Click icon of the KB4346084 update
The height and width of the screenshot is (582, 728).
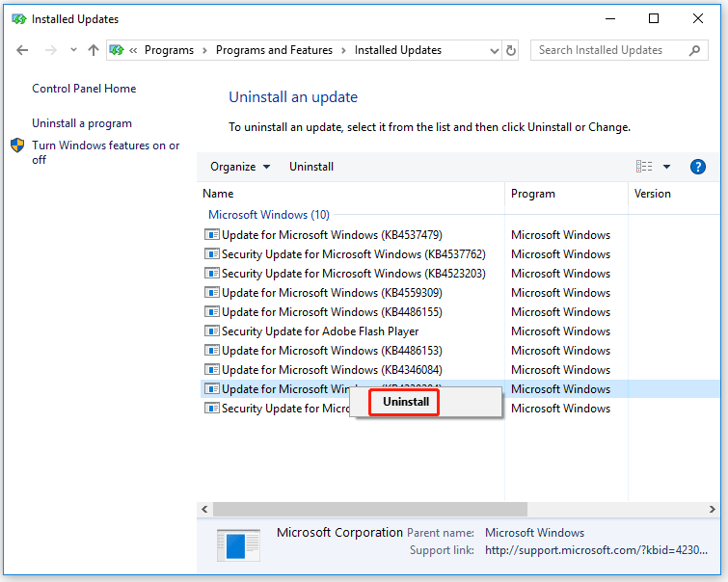pos(212,370)
